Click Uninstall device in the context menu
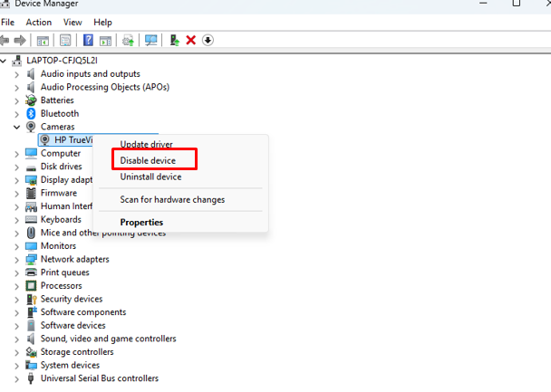 point(150,177)
